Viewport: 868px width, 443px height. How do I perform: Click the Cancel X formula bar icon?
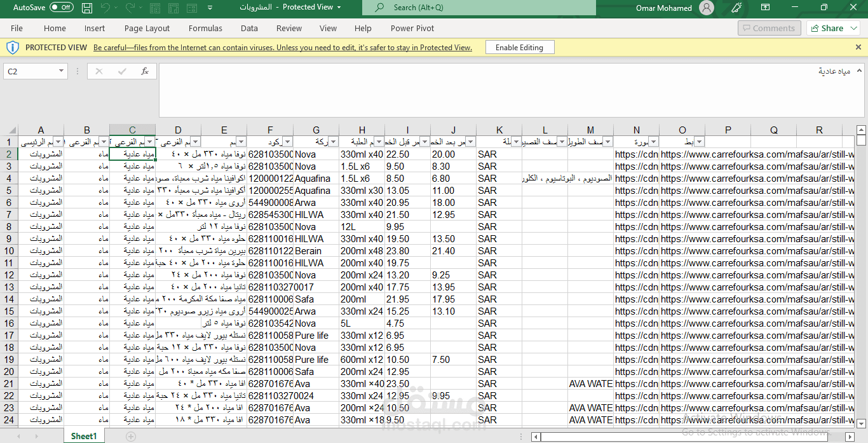click(x=98, y=71)
